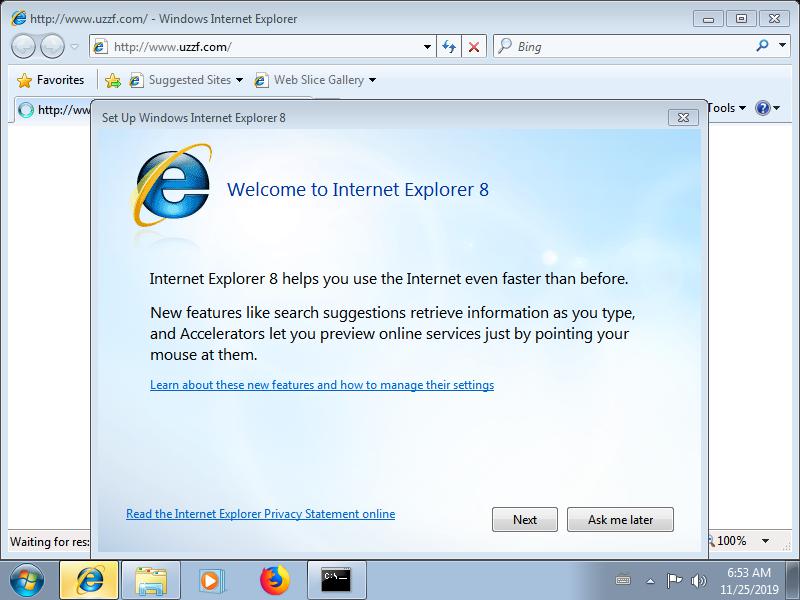800x600 pixels.
Task: Open Windows Explorer from the taskbar
Action: click(x=151, y=581)
